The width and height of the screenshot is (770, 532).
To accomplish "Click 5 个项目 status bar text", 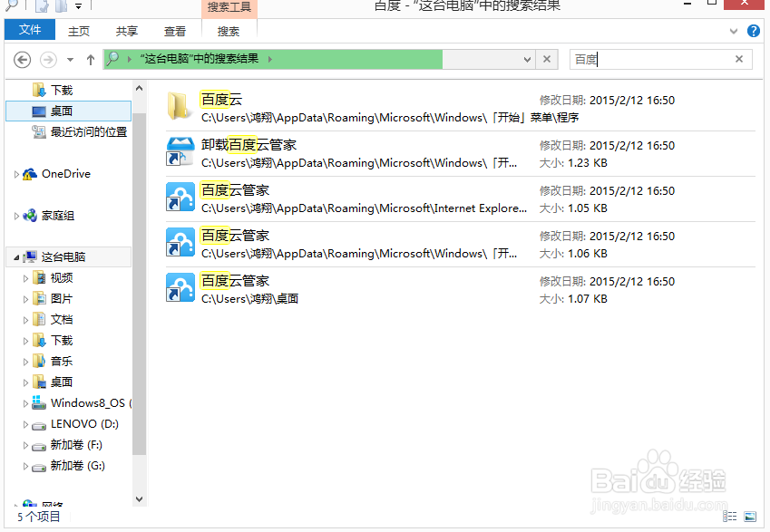I will 38,517.
